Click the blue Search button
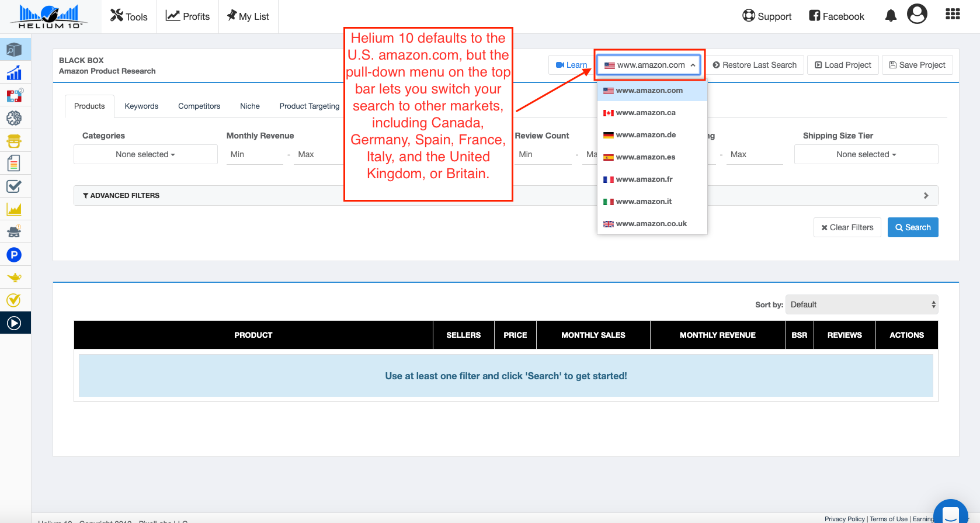Image resolution: width=980 pixels, height=523 pixels. tap(912, 227)
